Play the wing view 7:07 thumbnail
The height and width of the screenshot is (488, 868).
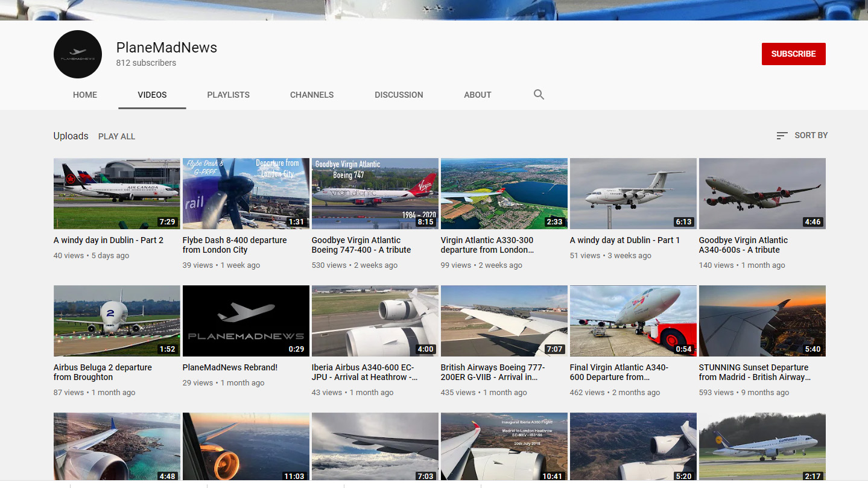click(x=504, y=321)
